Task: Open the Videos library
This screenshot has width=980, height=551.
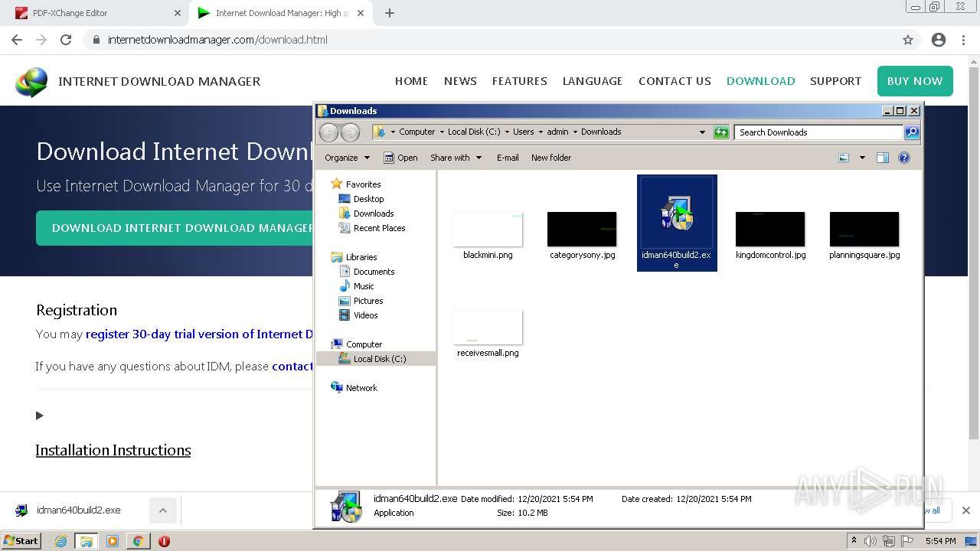Action: pos(365,315)
